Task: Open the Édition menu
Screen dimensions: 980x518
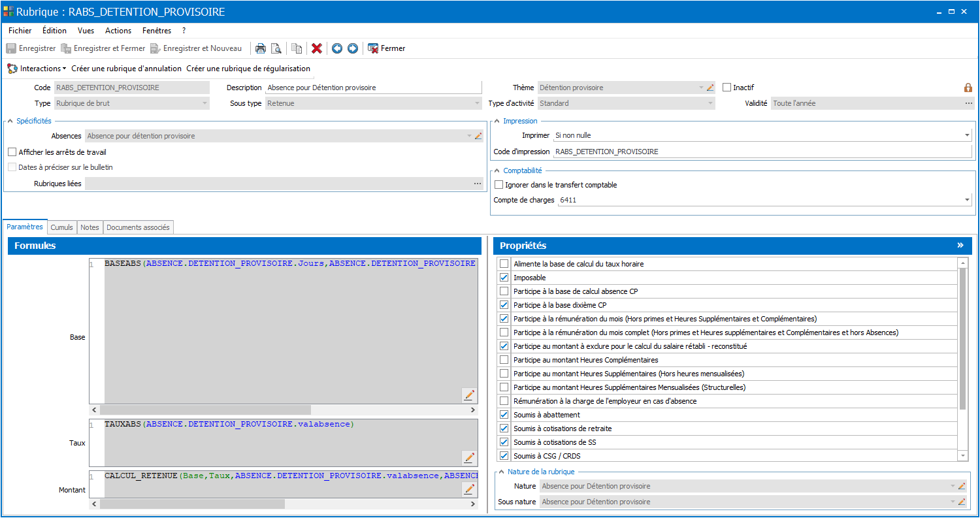Action: pyautogui.click(x=54, y=31)
